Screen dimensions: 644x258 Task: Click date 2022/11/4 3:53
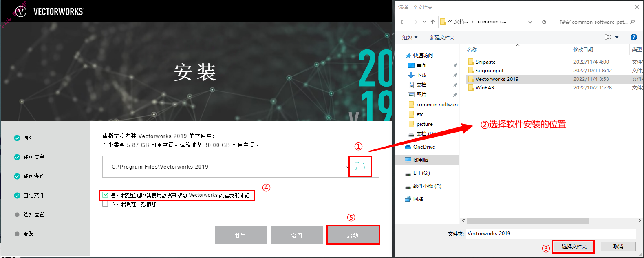click(x=591, y=79)
